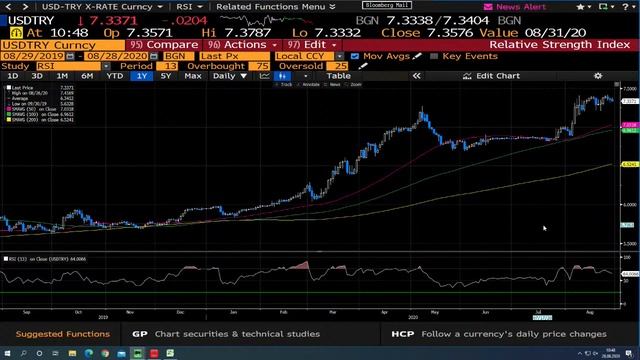Screen dimensions: 640x360
Task: Open the start date calendar picker
Action: (70, 56)
